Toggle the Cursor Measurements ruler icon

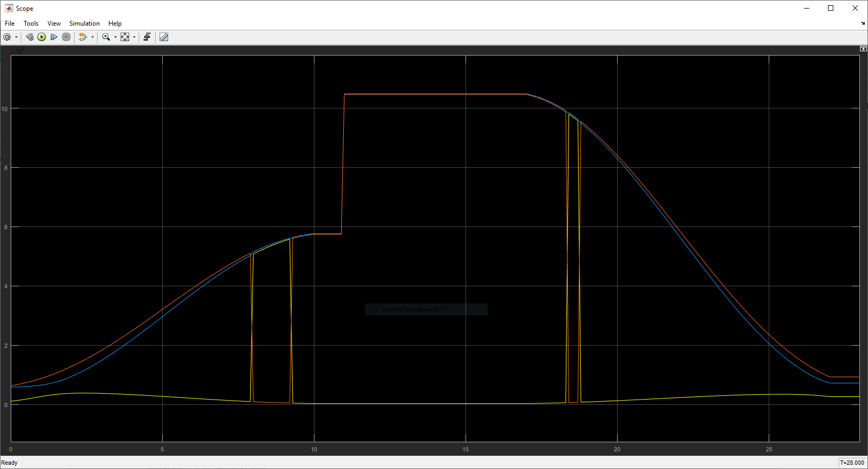(x=164, y=37)
